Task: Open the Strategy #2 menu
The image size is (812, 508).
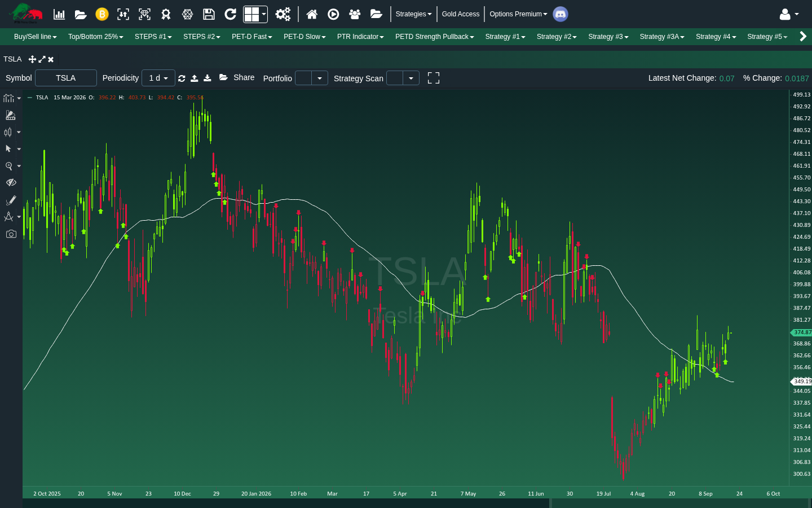Action: coord(557,37)
